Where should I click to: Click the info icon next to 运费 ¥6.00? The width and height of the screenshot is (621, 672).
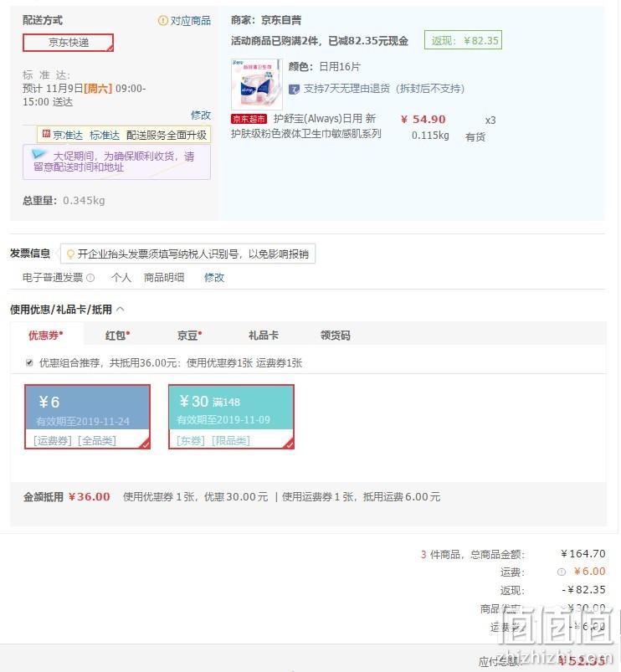tap(562, 572)
